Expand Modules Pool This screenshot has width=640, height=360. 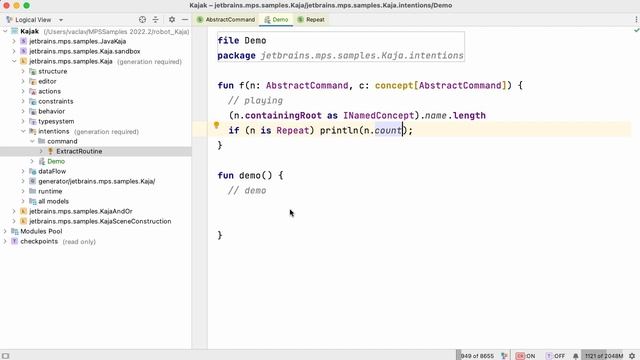5,231
